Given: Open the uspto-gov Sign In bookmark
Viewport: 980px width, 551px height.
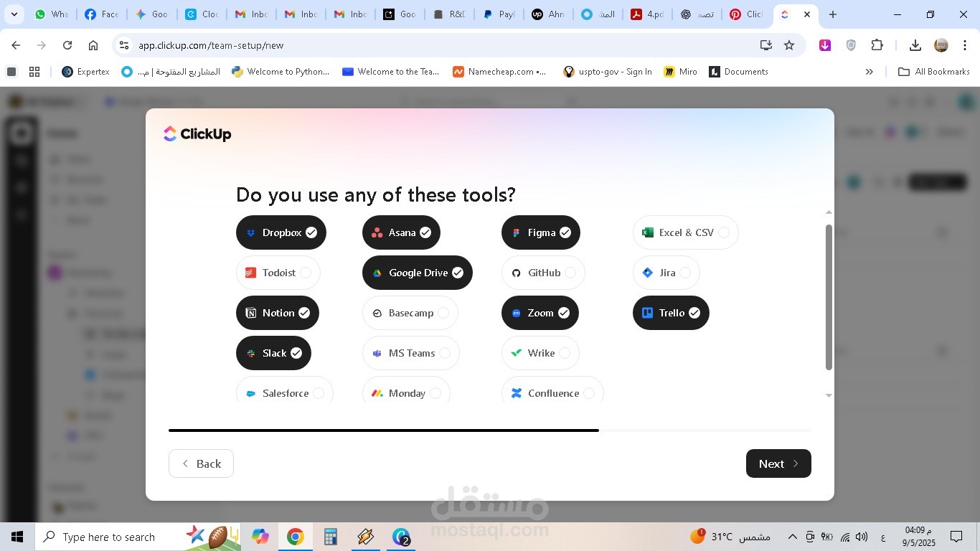Looking at the screenshot, I should [608, 72].
